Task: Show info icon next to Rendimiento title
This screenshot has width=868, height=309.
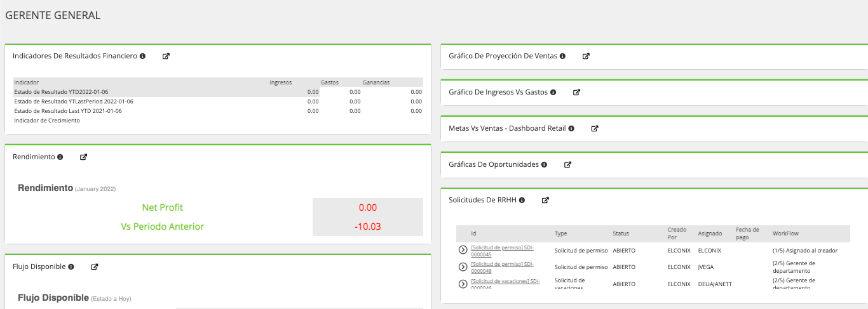Action: click(x=60, y=157)
